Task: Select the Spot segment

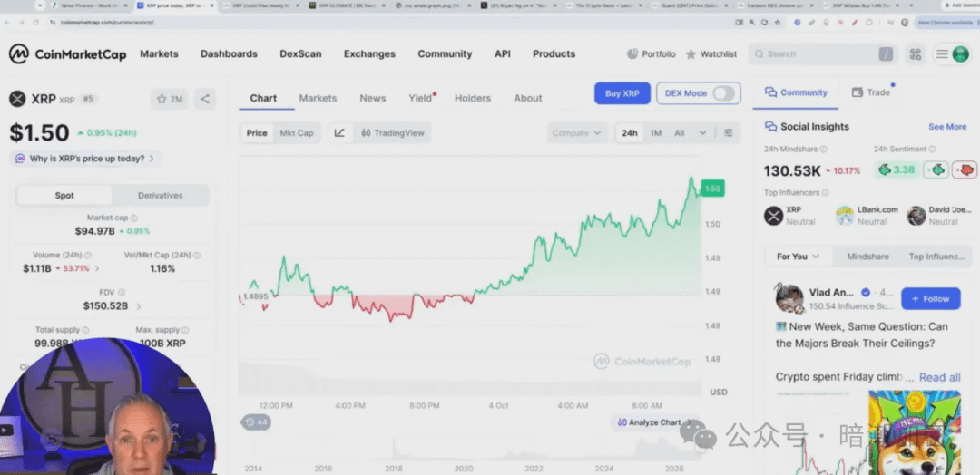Action: click(x=64, y=196)
